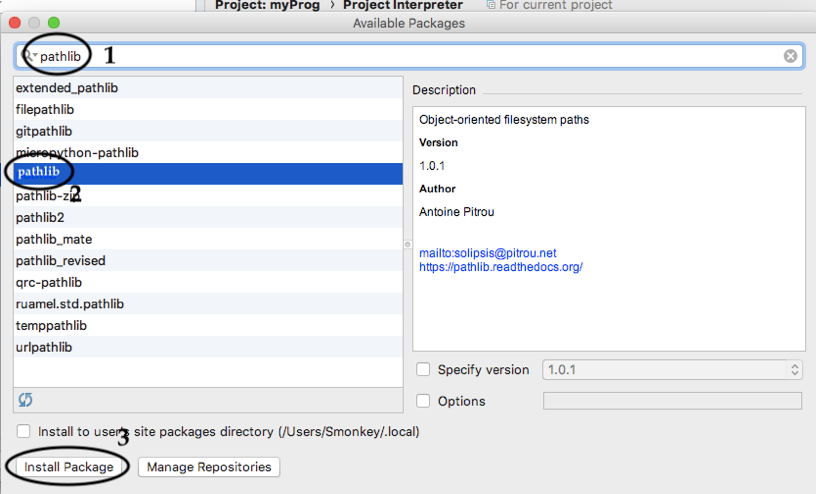Select pathlib2 package

(40, 217)
